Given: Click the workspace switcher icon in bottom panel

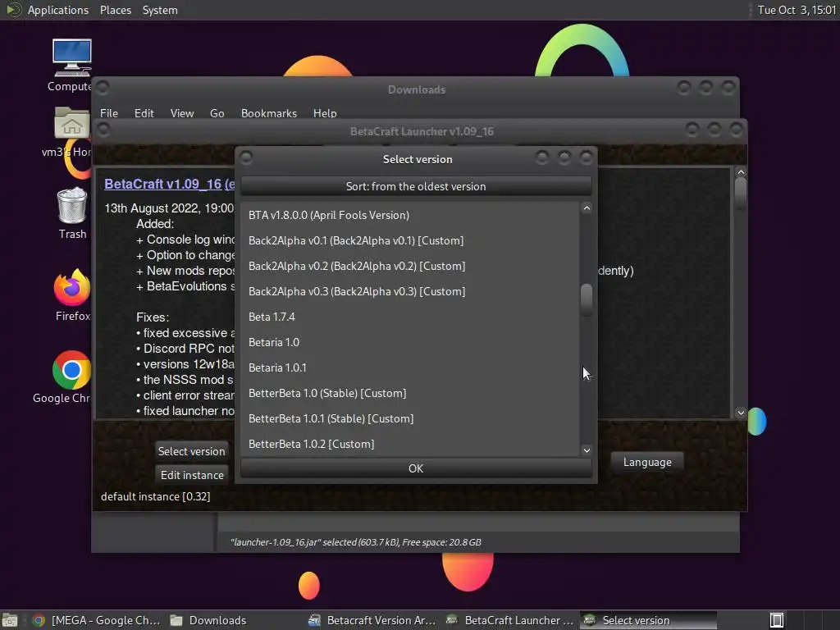Looking at the screenshot, I should tap(776, 620).
